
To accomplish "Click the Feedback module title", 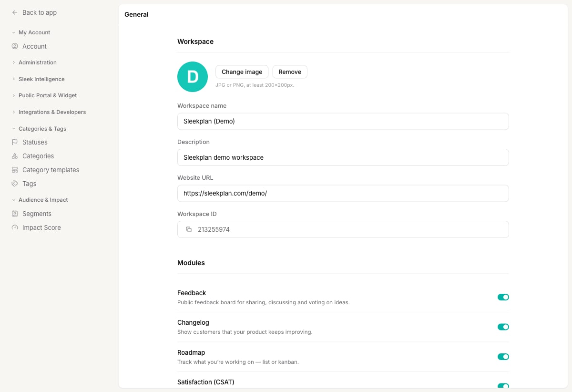I will pyautogui.click(x=192, y=293).
